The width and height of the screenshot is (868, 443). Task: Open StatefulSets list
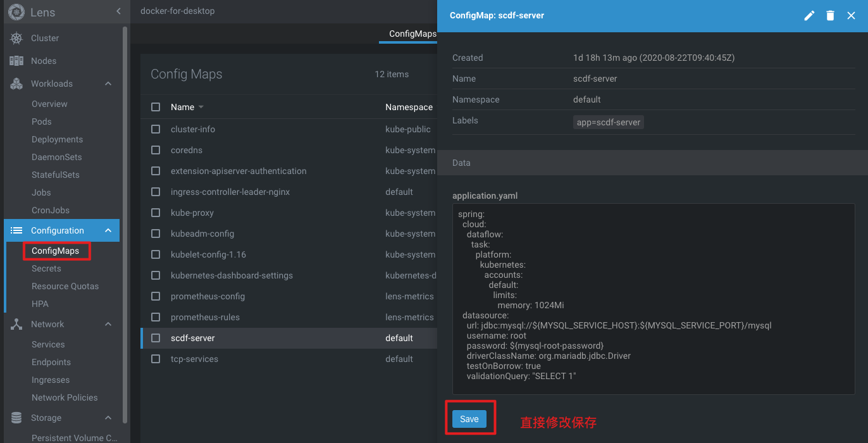click(x=56, y=175)
